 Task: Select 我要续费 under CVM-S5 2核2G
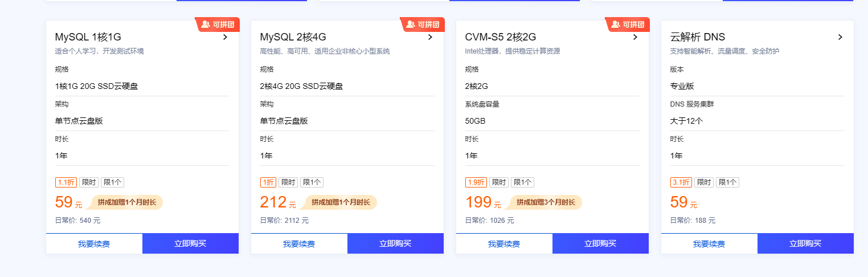(504, 244)
